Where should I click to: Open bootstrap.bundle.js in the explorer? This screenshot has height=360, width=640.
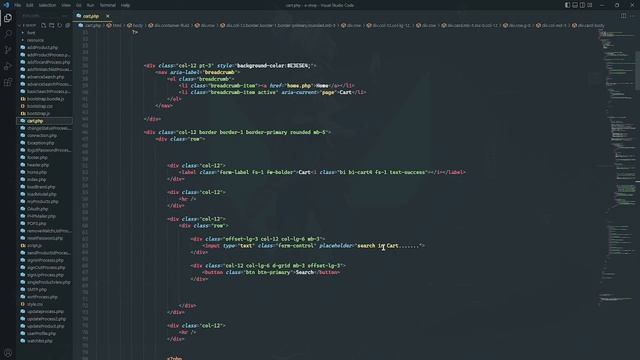pyautogui.click(x=45, y=99)
